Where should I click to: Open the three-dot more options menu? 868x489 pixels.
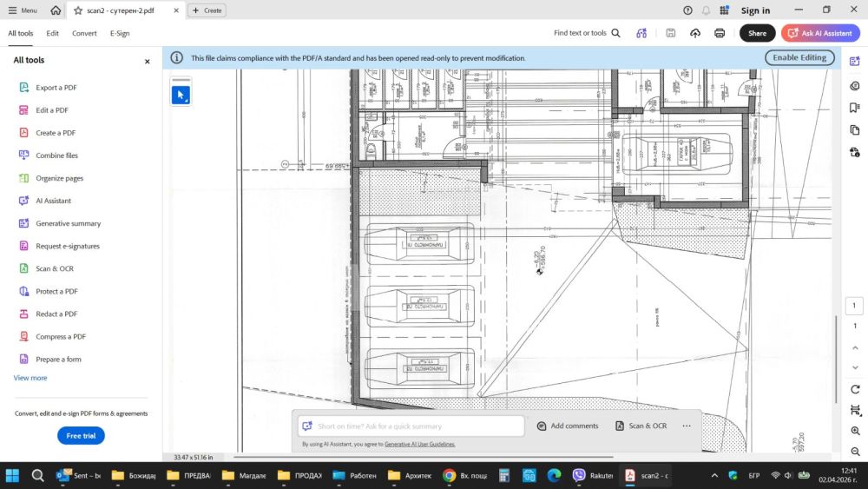point(687,426)
